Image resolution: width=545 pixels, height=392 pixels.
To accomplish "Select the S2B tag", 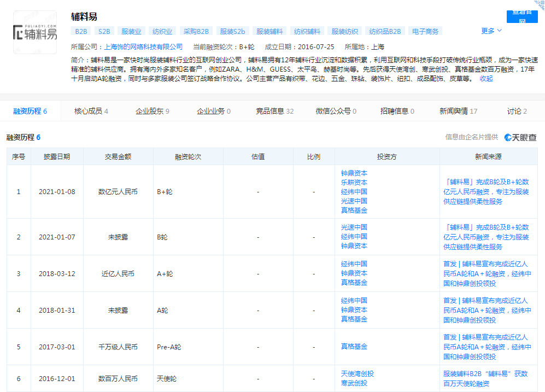I will 104,31.
